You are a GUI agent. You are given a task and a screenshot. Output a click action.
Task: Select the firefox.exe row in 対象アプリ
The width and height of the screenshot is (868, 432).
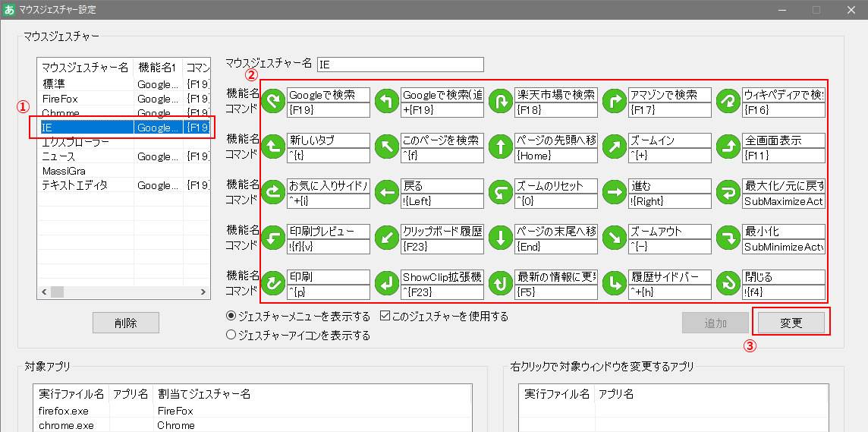253,411
